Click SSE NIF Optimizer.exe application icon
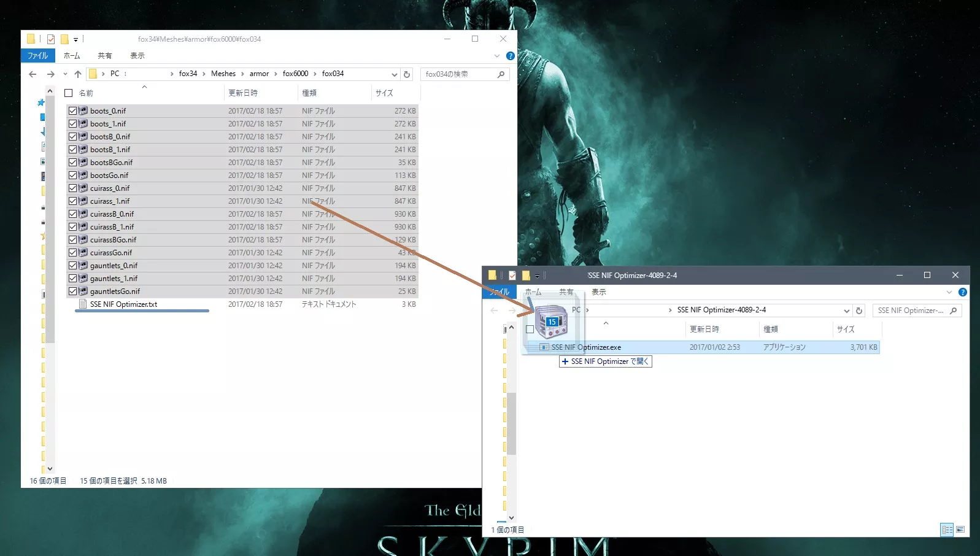This screenshot has width=980, height=556. coord(544,347)
